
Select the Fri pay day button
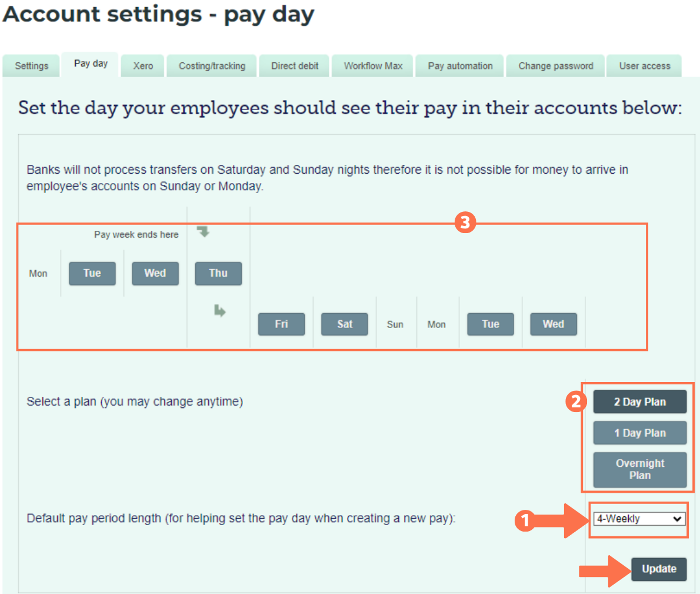281,324
